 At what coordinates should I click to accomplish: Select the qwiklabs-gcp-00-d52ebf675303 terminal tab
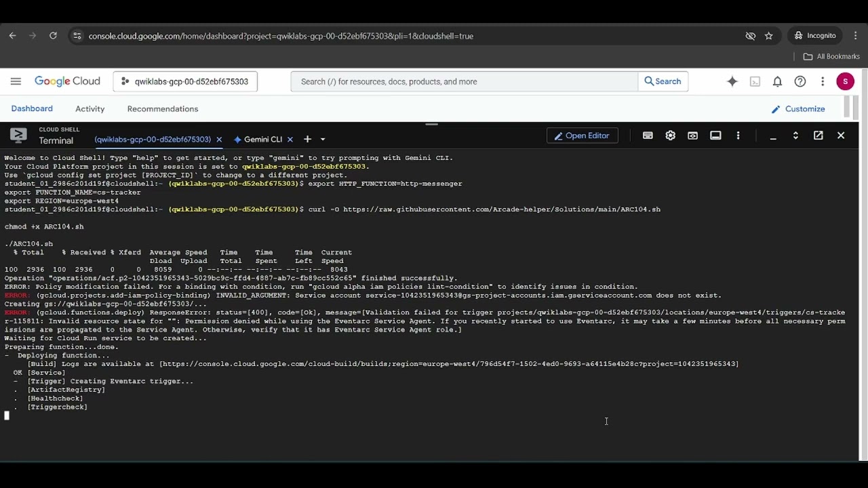click(x=153, y=140)
